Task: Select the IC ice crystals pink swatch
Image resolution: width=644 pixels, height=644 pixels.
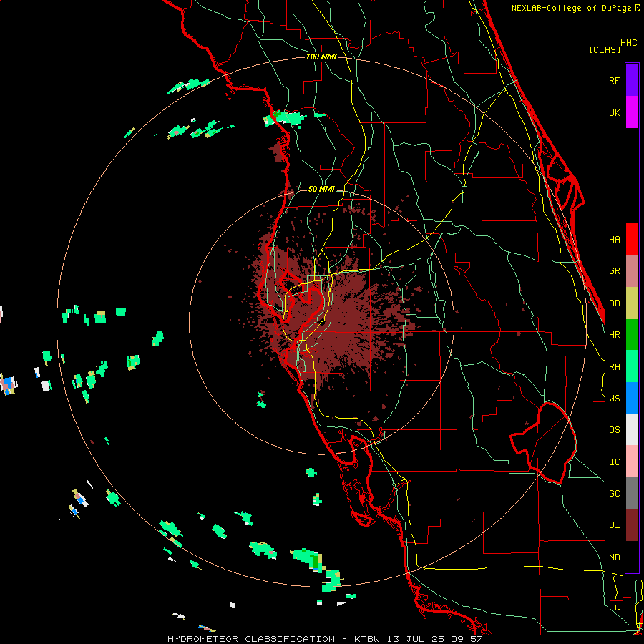Action: coord(632,462)
